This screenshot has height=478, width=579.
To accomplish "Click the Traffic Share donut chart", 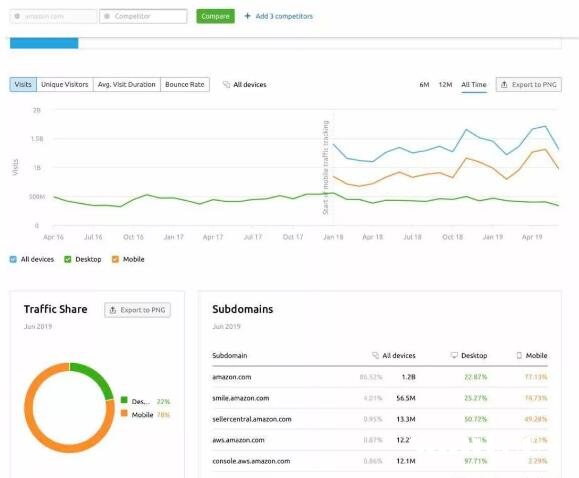I will coord(69,407).
